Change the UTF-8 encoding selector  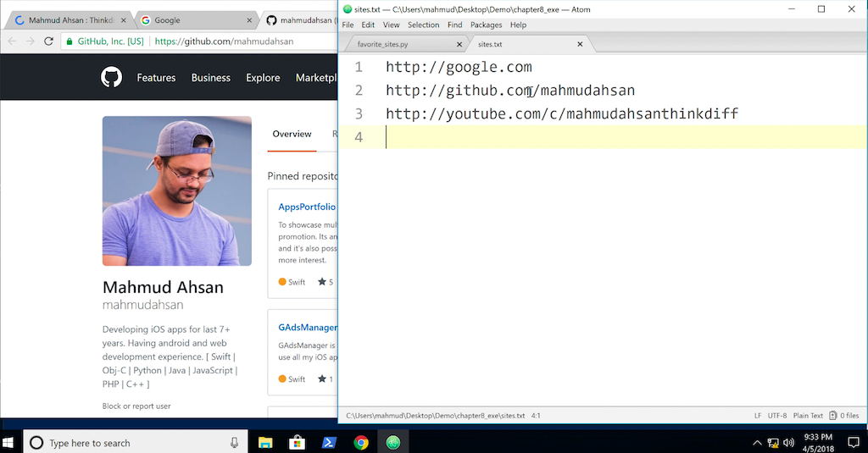click(777, 416)
